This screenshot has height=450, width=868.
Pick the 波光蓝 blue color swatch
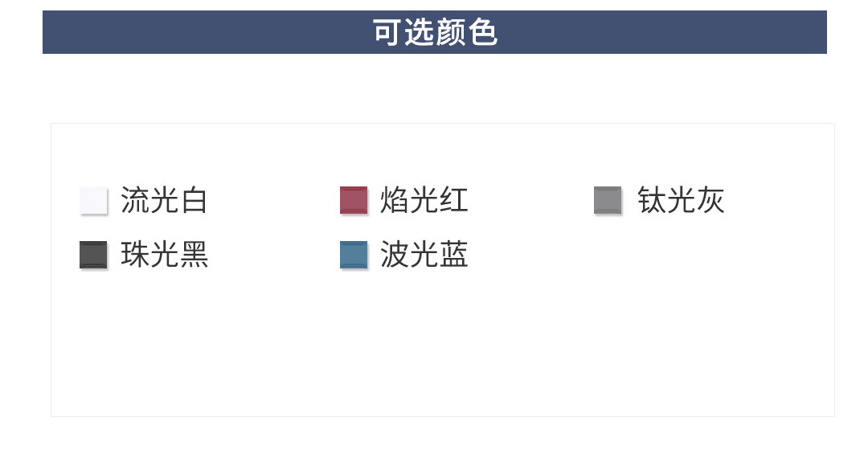pyautogui.click(x=354, y=255)
